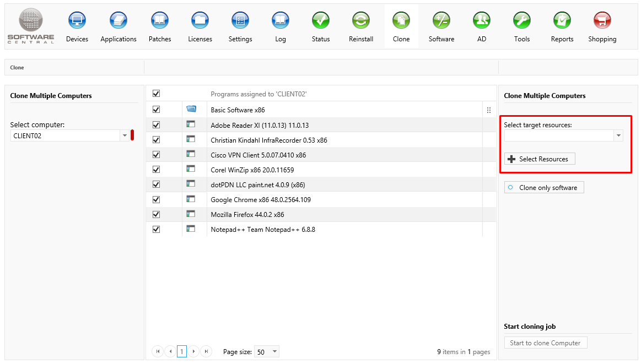Open the Licenses icon

[x=200, y=21]
